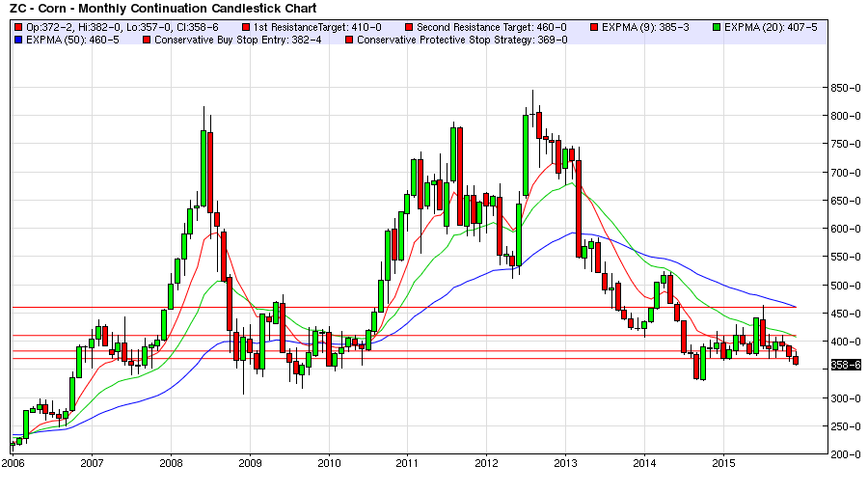Click the 450-0 price axis label
Viewport: 868px width, 493px height.
(x=845, y=314)
